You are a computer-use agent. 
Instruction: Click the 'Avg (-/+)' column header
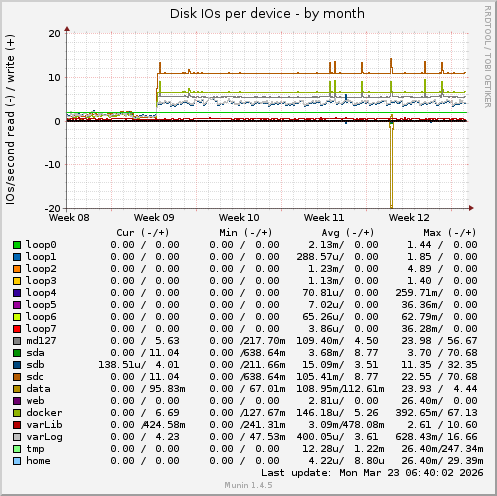[x=348, y=232]
